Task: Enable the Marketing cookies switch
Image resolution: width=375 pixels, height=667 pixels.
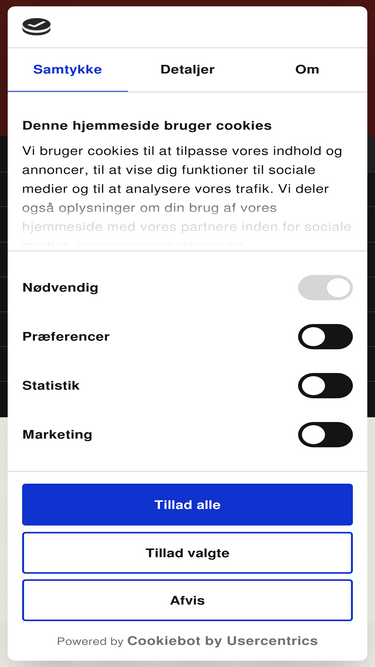Action: click(325, 434)
